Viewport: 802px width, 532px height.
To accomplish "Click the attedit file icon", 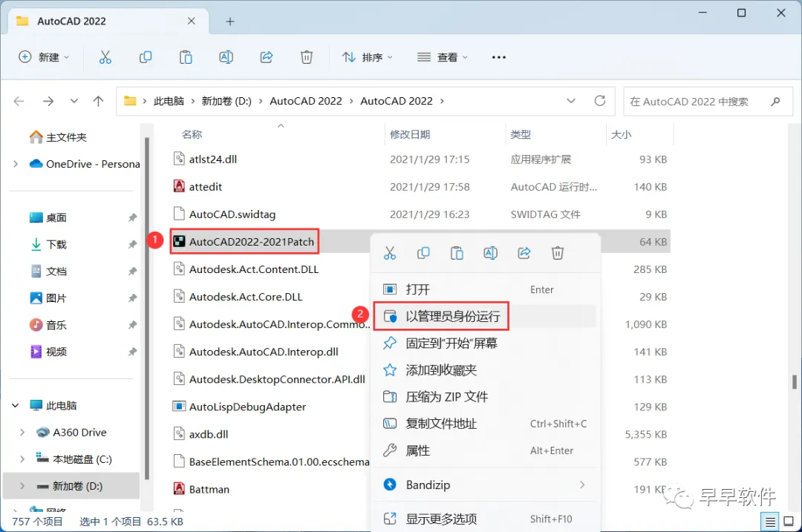I will coord(179,186).
